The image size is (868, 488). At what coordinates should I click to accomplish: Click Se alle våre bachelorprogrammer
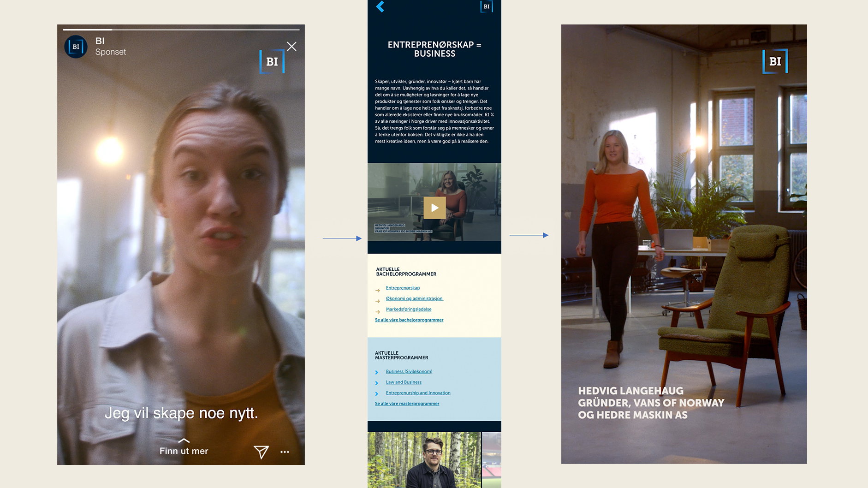tap(409, 320)
